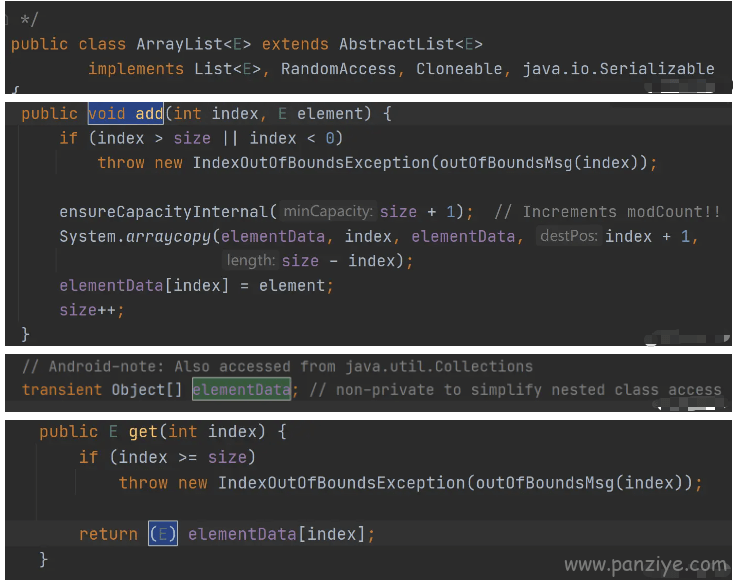The height and width of the screenshot is (587, 737).
Task: Click the highlighted 'void add' selection
Action: click(x=125, y=113)
